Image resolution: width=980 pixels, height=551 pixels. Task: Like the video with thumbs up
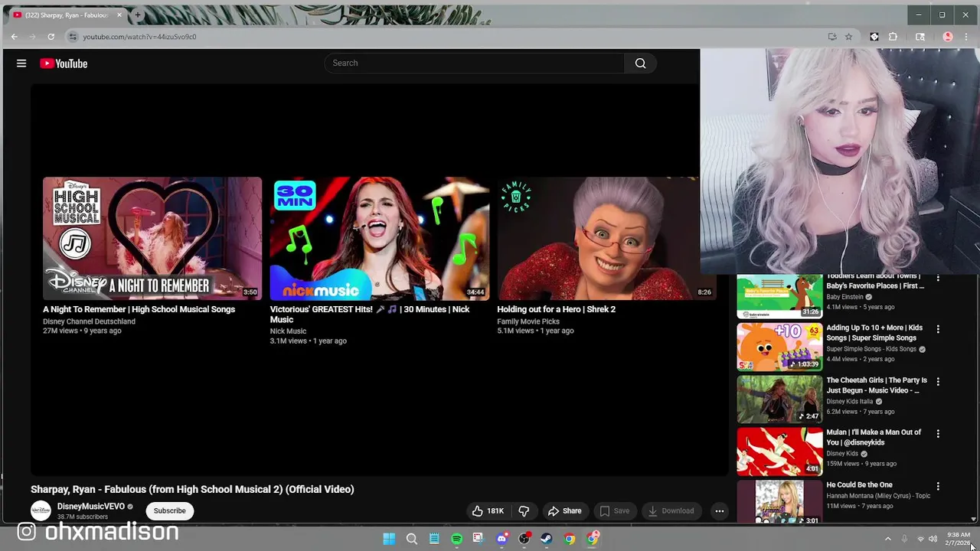(x=488, y=510)
